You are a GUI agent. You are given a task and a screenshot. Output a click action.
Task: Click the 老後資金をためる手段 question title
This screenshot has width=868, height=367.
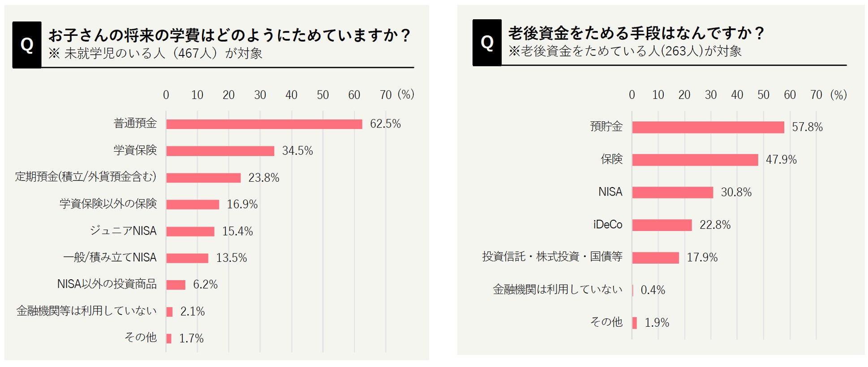pos(636,33)
